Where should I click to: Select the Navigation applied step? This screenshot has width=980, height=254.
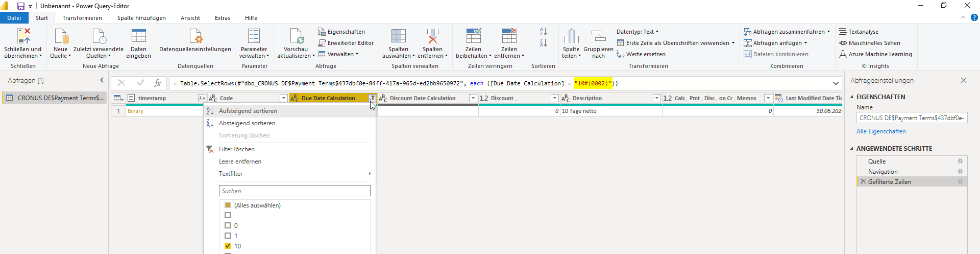(912, 171)
